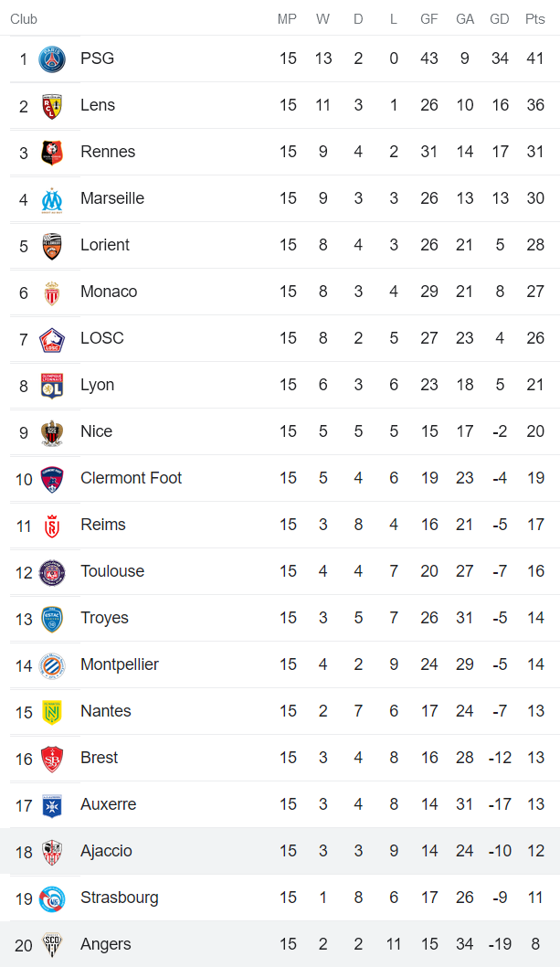The image size is (560, 967).
Task: Click the LOSC team logo
Action: click(x=52, y=339)
